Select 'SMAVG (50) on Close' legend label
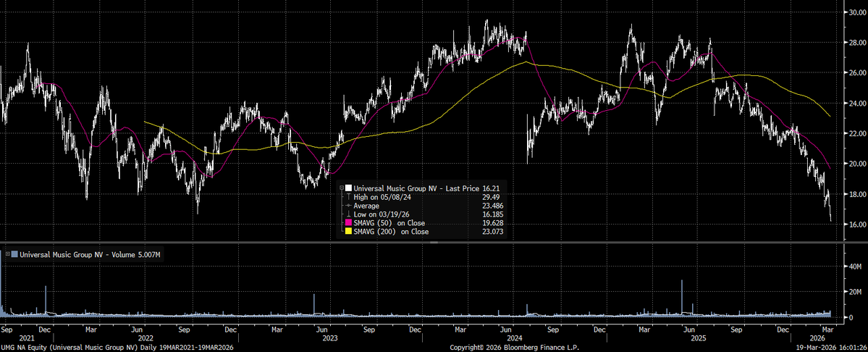Image resolution: width=868 pixels, height=352 pixels. [390, 224]
